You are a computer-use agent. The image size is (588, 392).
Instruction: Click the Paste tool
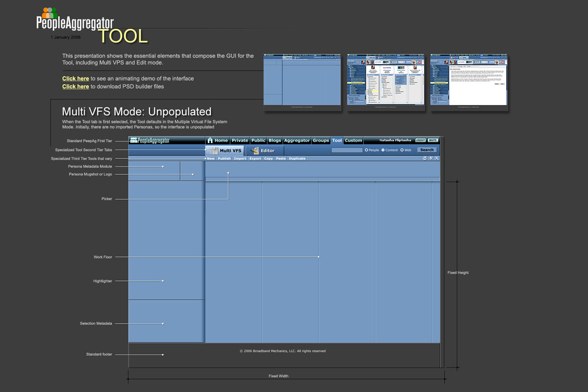pyautogui.click(x=281, y=158)
